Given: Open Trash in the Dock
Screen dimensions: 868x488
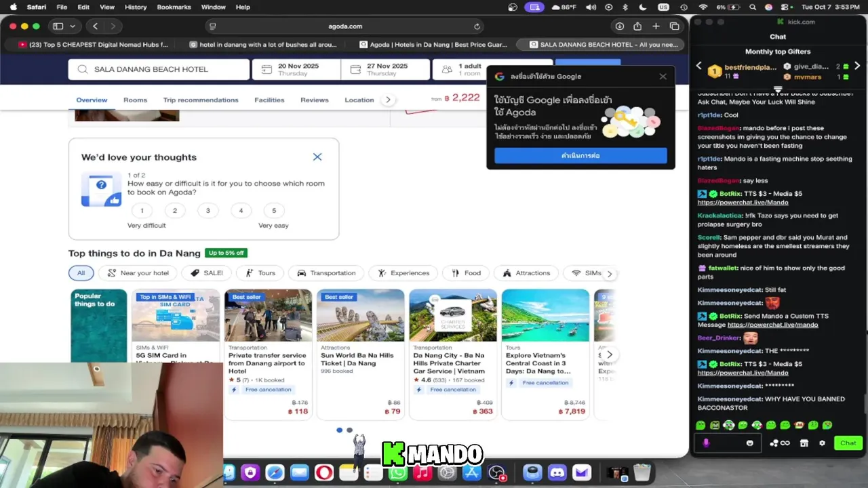Looking at the screenshot, I should click(642, 472).
